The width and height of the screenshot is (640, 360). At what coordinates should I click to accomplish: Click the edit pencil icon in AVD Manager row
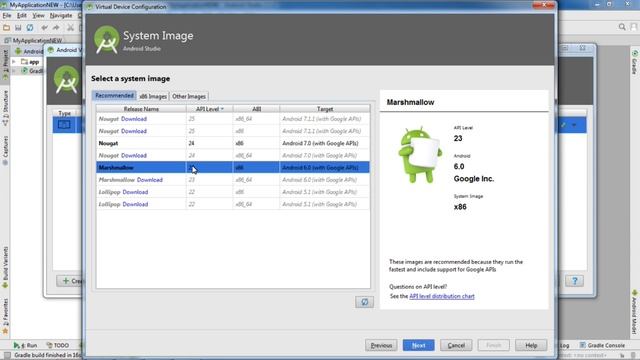pyautogui.click(x=564, y=124)
